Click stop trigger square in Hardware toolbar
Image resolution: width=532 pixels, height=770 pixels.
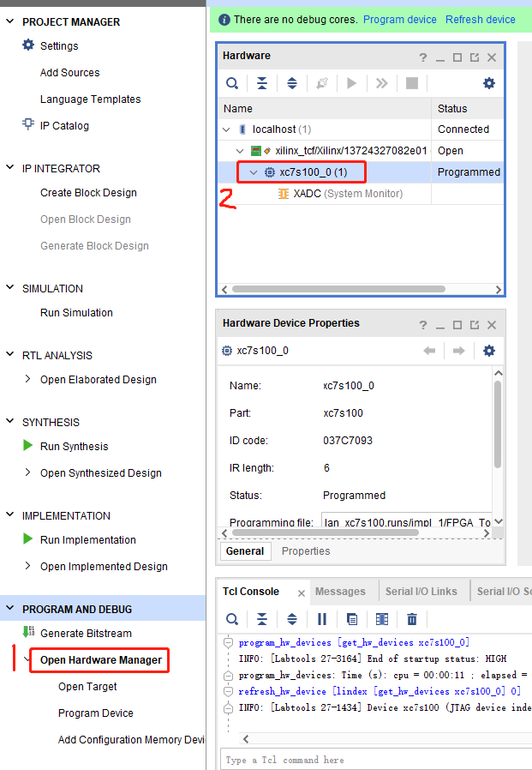pos(412,83)
